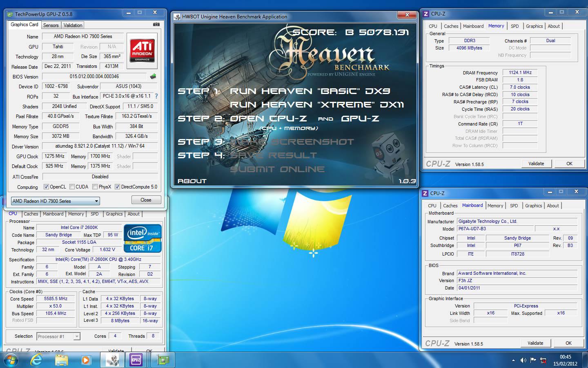Screen dimensions: 588x368
Task: Click OK in CPU-Z Memory window
Action: click(569, 164)
